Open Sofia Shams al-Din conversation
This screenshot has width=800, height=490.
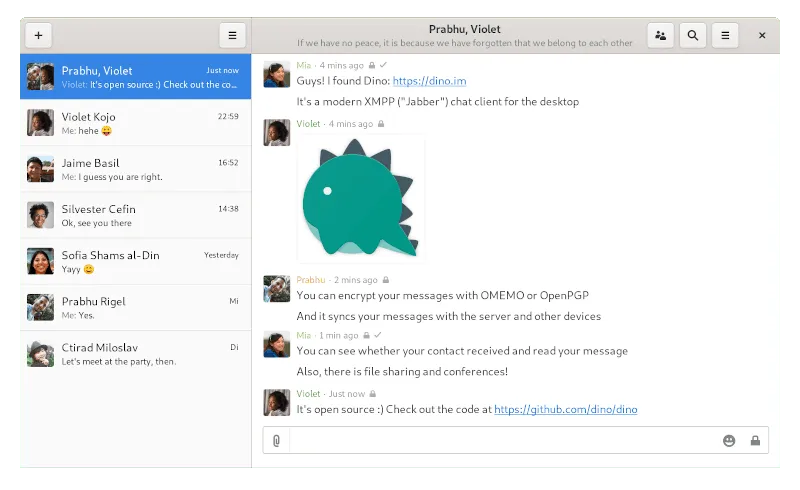tap(136, 261)
